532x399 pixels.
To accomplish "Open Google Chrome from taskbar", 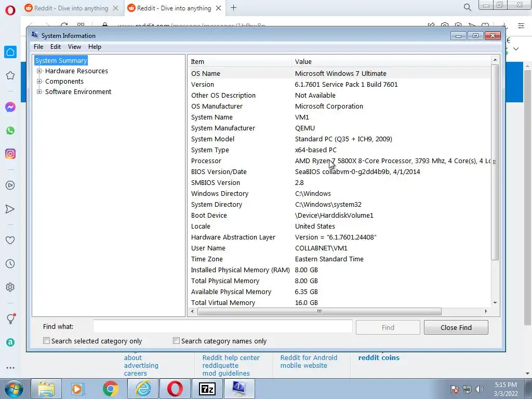I will click(x=110, y=389).
